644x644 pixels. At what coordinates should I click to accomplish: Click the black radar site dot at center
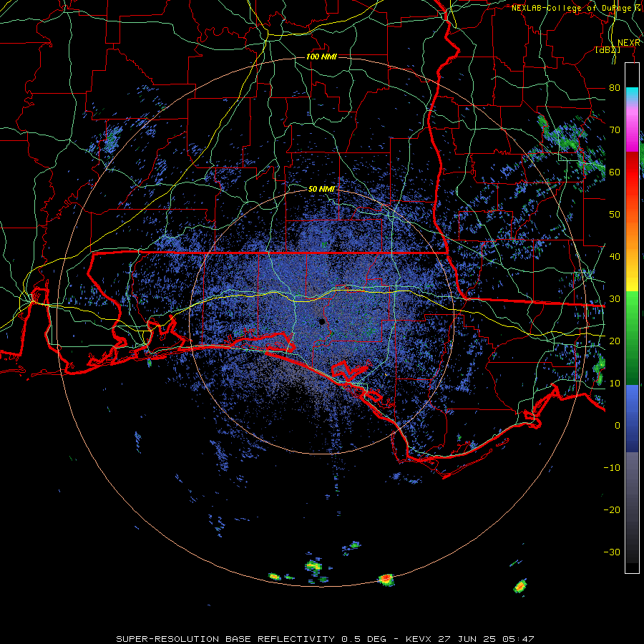click(322, 321)
